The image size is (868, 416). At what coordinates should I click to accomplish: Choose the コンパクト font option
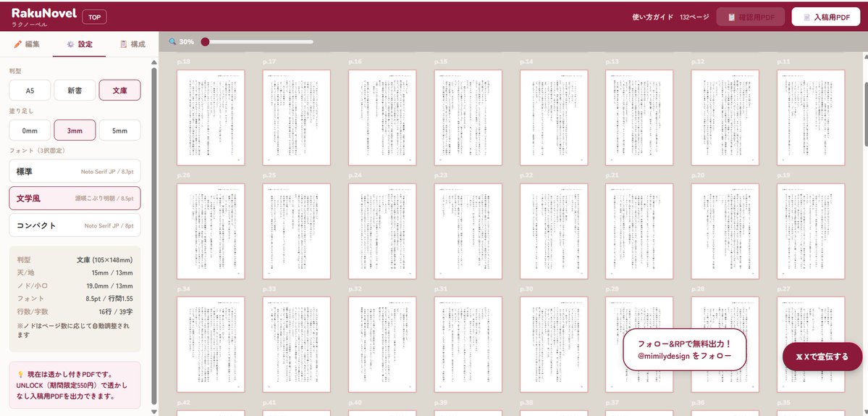click(x=75, y=225)
